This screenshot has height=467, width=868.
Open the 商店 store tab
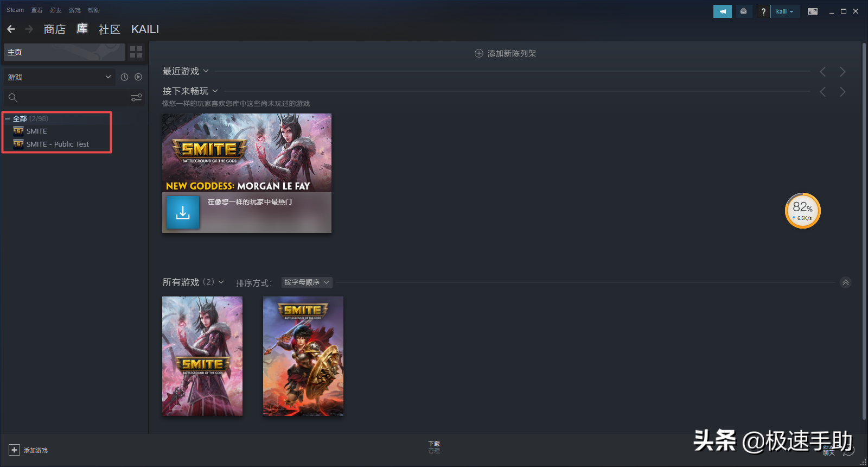54,29
